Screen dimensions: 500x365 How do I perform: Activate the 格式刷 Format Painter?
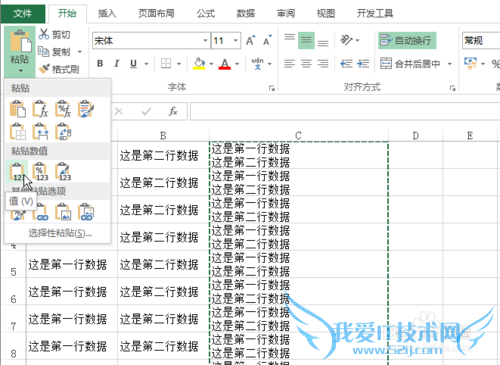click(58, 69)
